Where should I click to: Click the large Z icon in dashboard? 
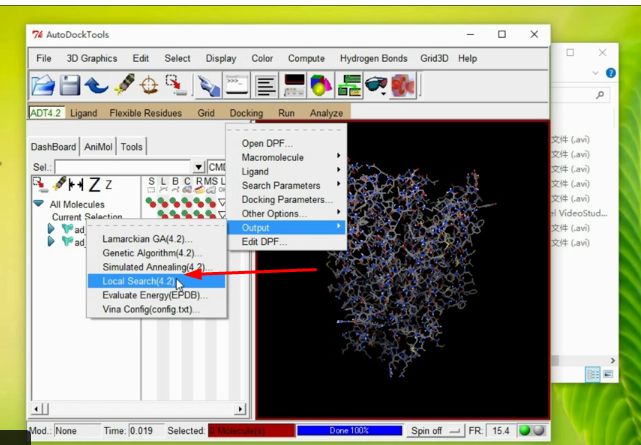94,185
